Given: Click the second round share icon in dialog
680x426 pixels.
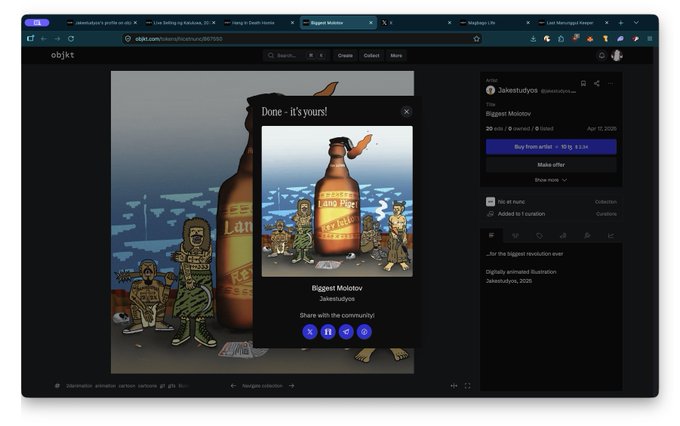Looking at the screenshot, I should pos(328,332).
